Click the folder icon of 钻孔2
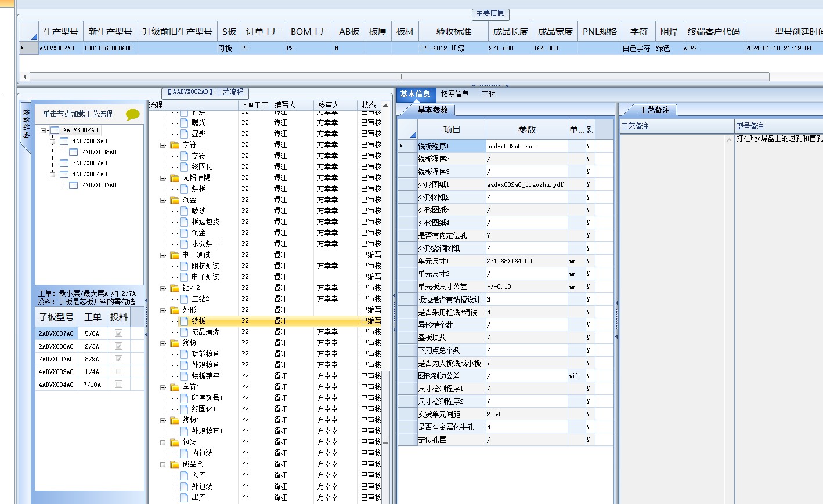Image resolution: width=823 pixels, height=504 pixels. click(175, 288)
